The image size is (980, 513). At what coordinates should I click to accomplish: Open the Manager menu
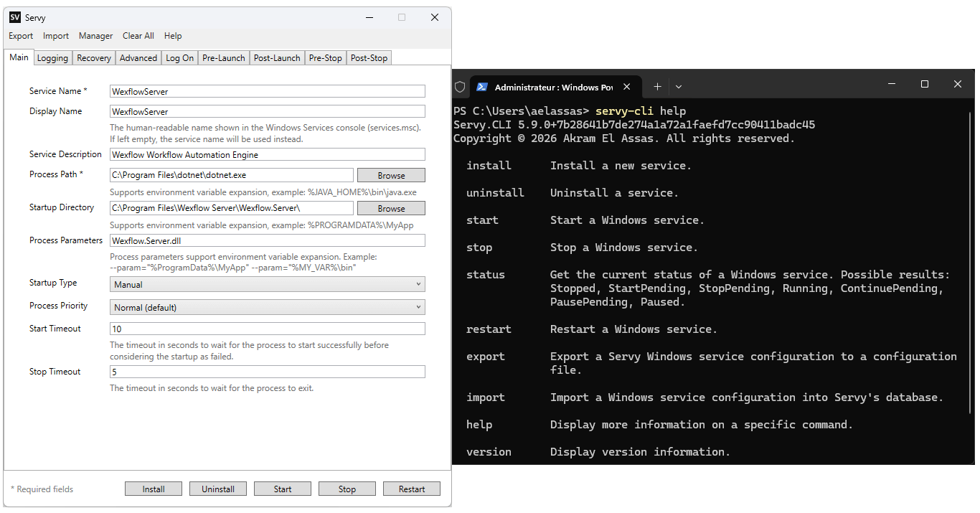[x=95, y=35]
